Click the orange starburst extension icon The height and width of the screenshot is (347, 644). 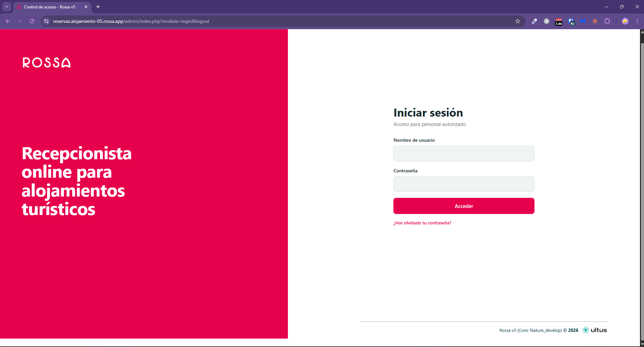coord(595,21)
